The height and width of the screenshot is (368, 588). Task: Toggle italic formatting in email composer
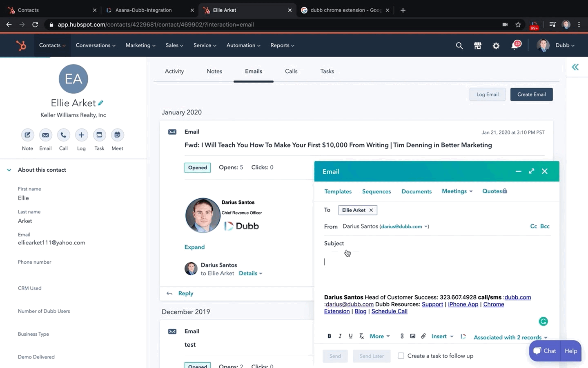pos(340,336)
